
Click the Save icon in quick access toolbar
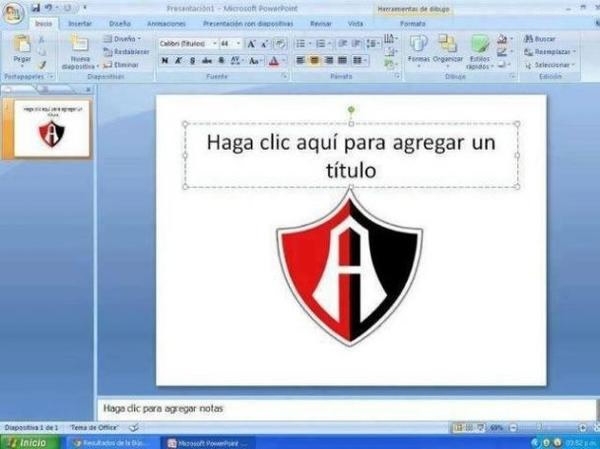pos(36,8)
